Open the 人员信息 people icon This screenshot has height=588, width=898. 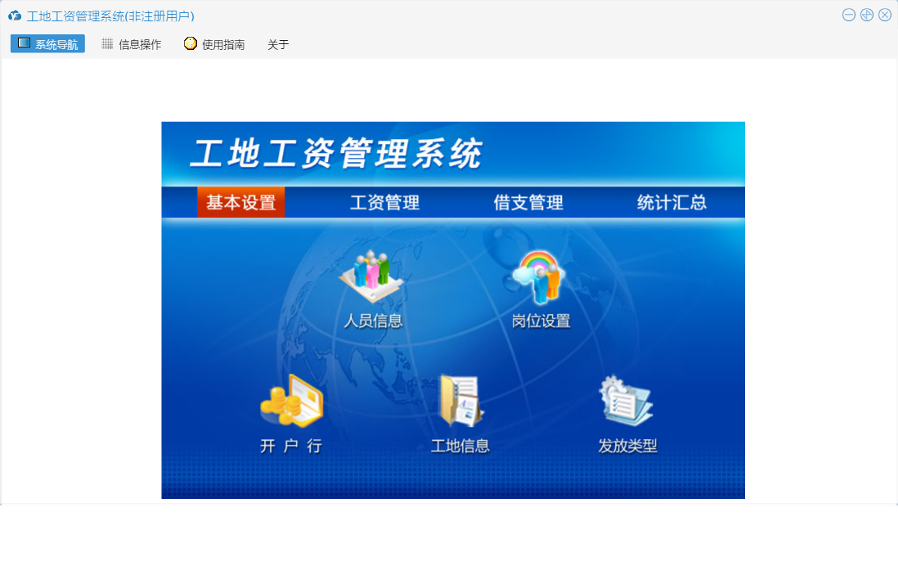coord(373,275)
